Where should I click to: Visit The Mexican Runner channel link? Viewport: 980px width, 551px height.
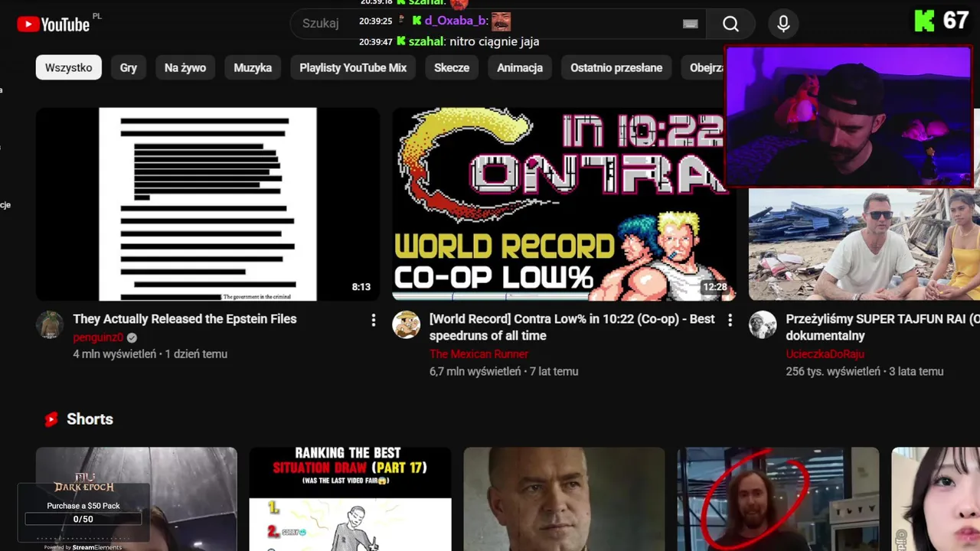(479, 354)
